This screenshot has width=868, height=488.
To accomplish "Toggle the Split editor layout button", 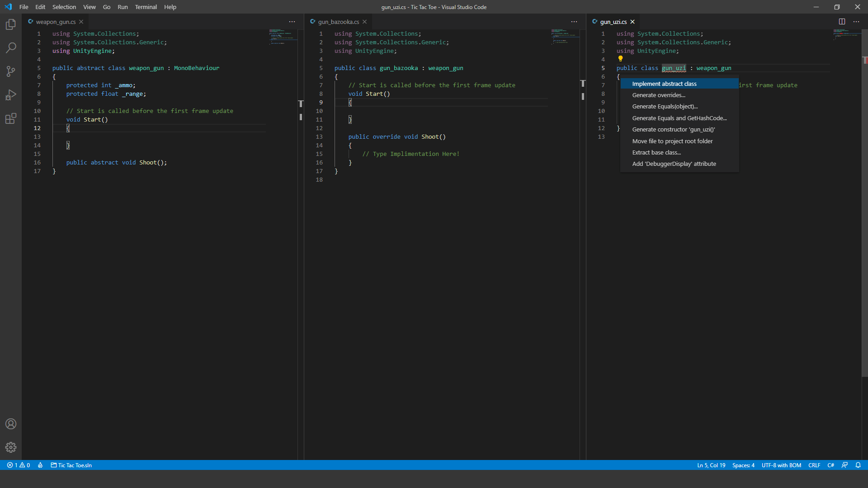I will coord(841,21).
